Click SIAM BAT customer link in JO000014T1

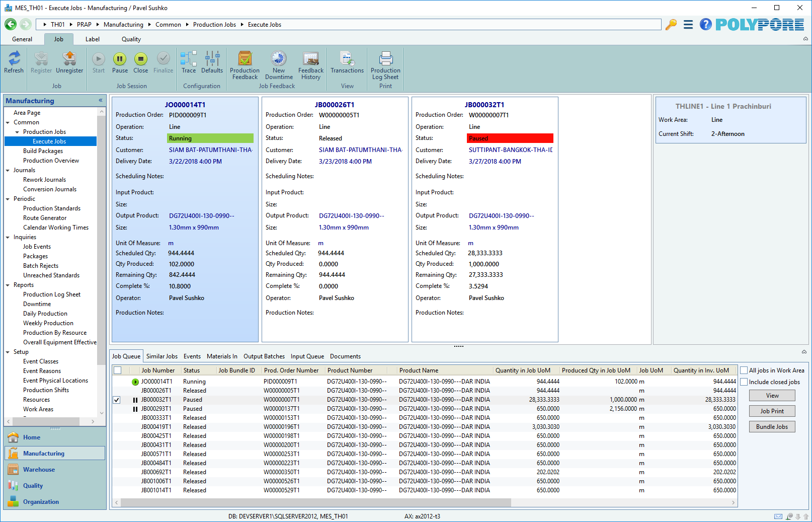tap(211, 150)
